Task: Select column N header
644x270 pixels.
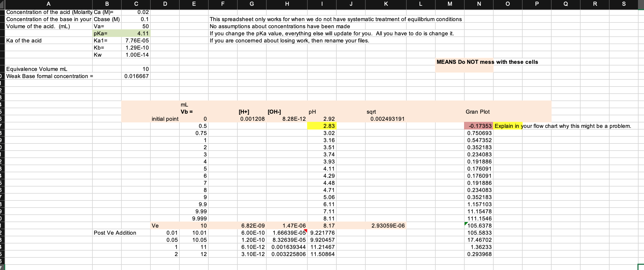Action: 479,4
